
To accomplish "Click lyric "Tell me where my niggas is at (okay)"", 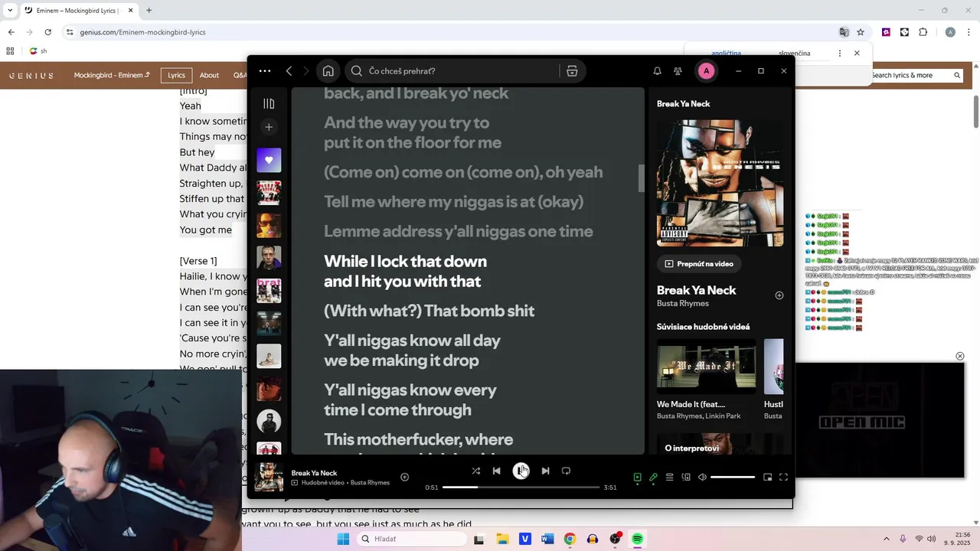I will 453,201.
